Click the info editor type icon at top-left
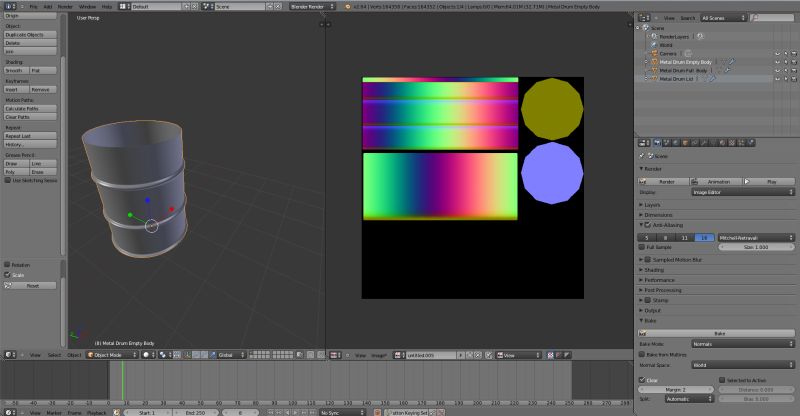 coord(10,7)
